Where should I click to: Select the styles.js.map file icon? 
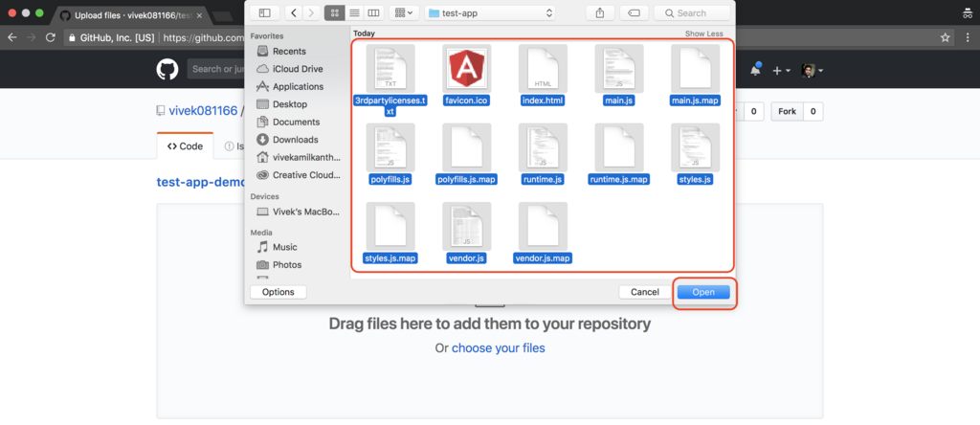pos(390,226)
